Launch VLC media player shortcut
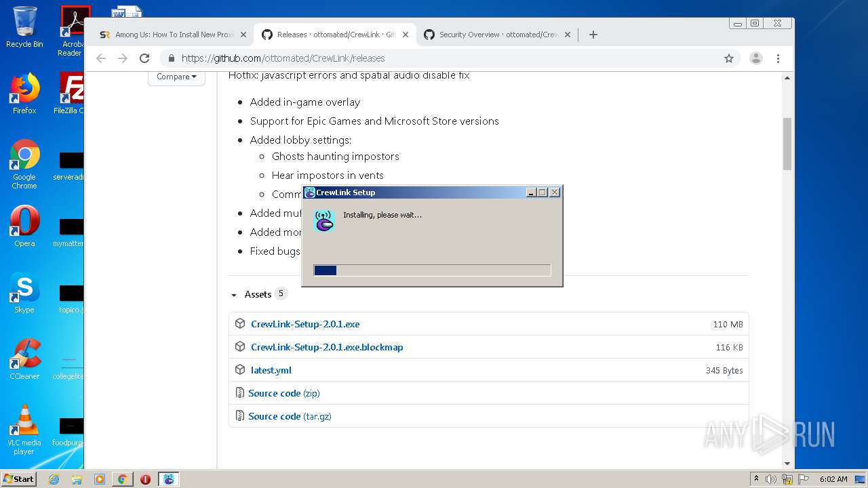The image size is (868, 488). pos(24,430)
